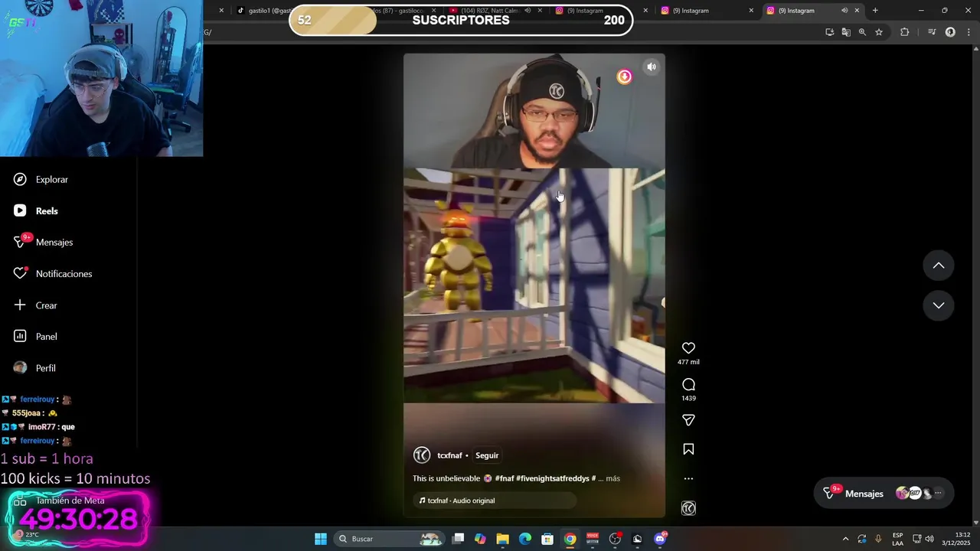Open Microsoft Store taskbar icon
980x551 pixels.
click(547, 539)
